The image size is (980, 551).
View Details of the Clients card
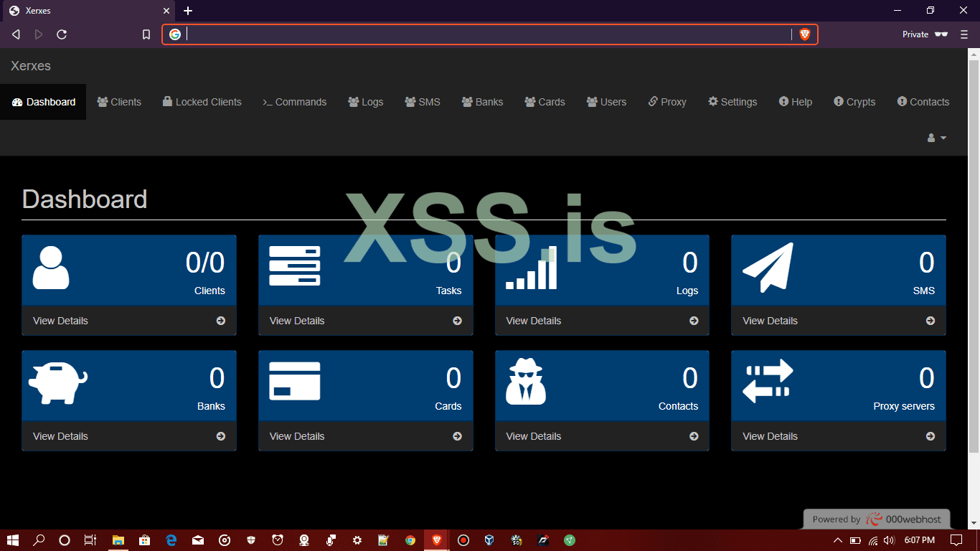pyautogui.click(x=129, y=321)
